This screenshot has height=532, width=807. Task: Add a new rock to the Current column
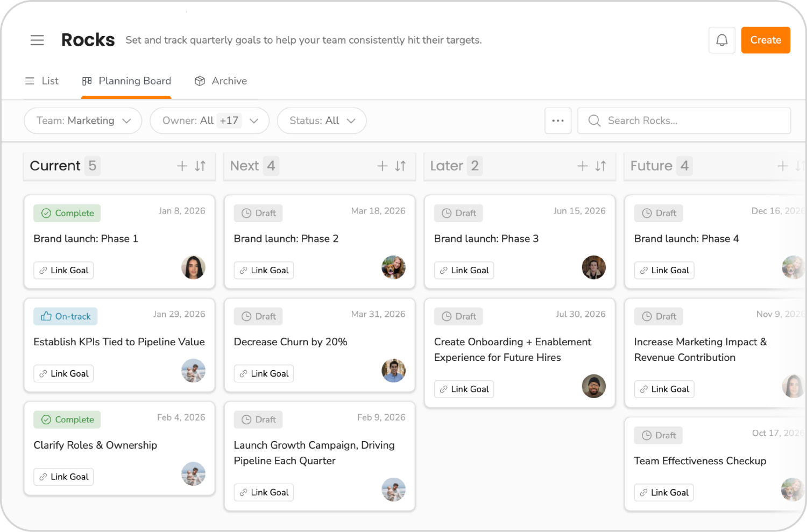coord(182,166)
